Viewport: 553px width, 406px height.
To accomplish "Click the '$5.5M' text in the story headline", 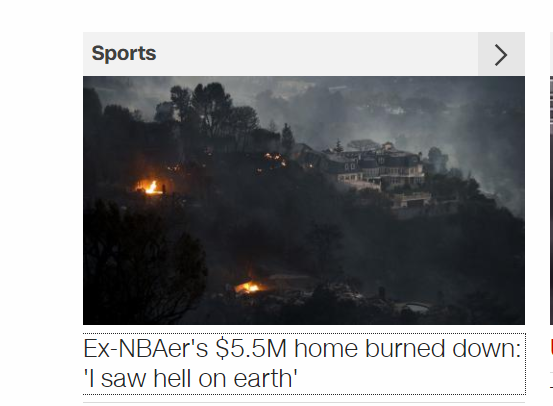I will [x=251, y=349].
